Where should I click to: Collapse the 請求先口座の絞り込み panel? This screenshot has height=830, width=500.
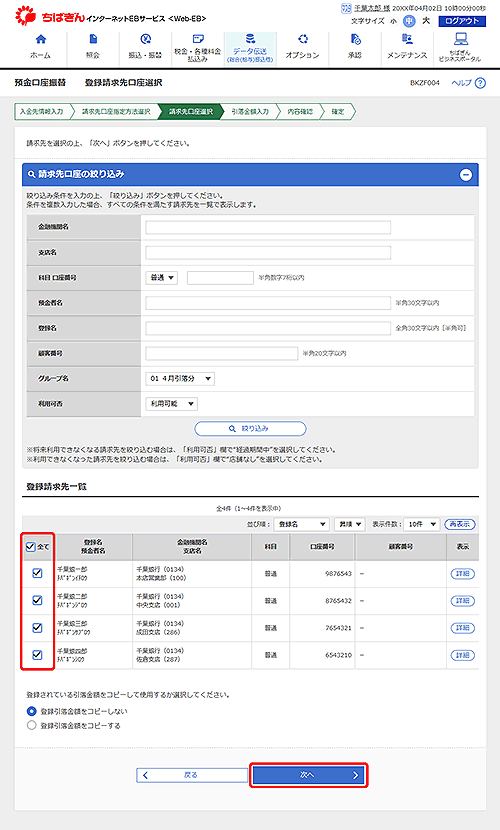[466, 175]
